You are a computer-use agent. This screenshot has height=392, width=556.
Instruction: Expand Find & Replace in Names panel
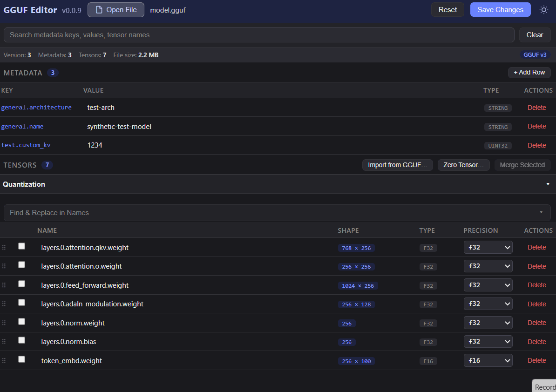[278, 213]
